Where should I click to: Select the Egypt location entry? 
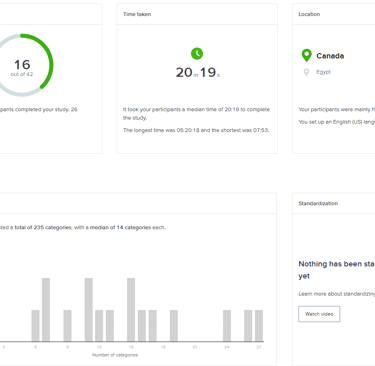[x=323, y=72]
